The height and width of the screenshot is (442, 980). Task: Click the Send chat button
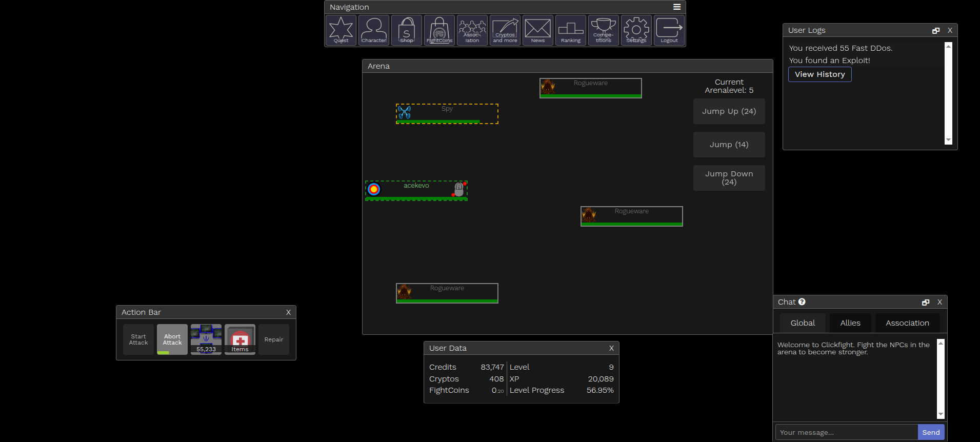(x=931, y=432)
